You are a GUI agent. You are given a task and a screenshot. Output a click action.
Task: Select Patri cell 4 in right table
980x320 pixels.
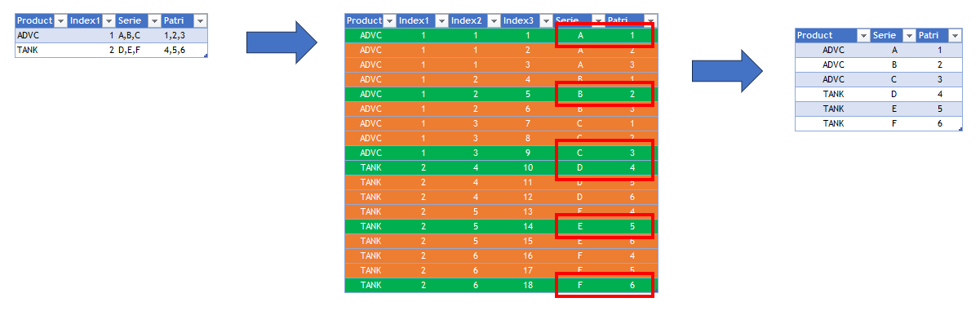[940, 95]
